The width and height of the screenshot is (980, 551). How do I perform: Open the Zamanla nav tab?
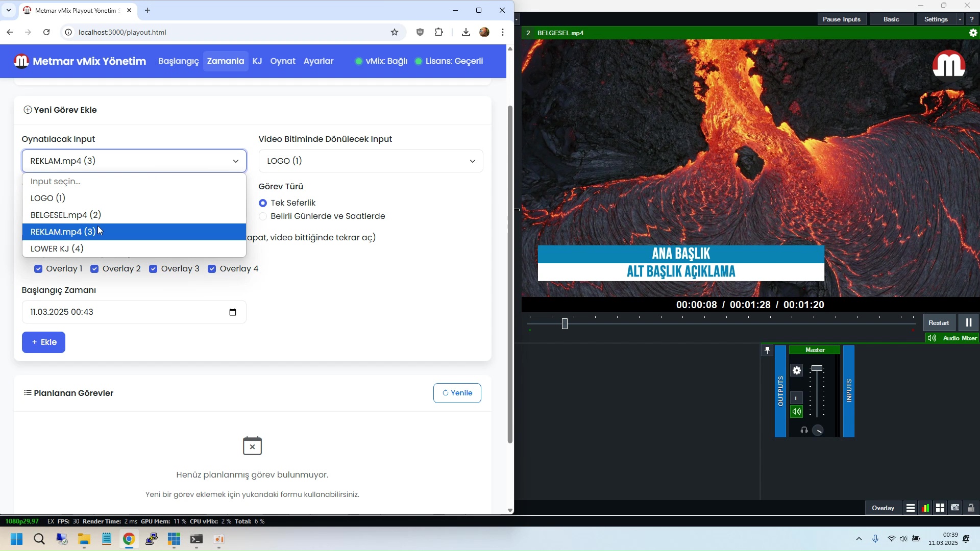226,61
